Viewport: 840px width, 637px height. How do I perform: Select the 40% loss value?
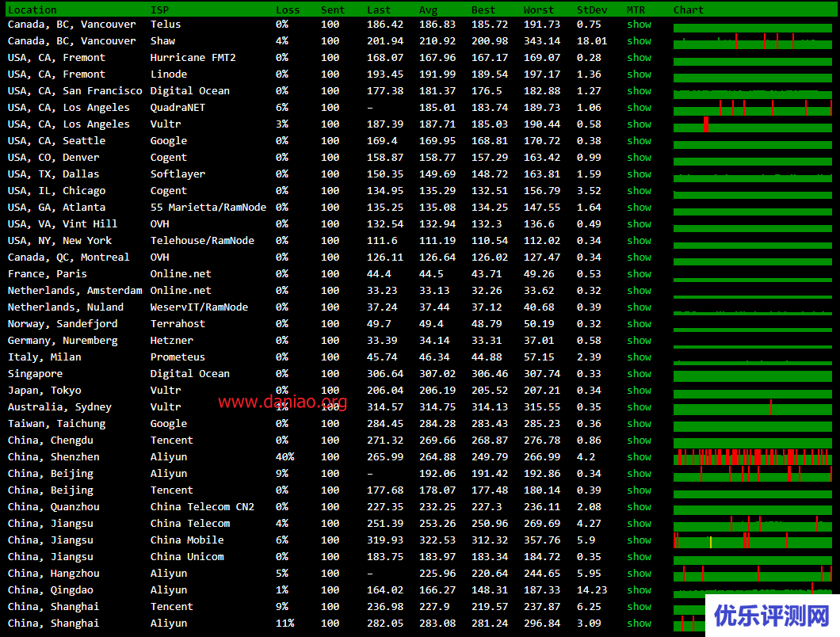[x=285, y=456]
